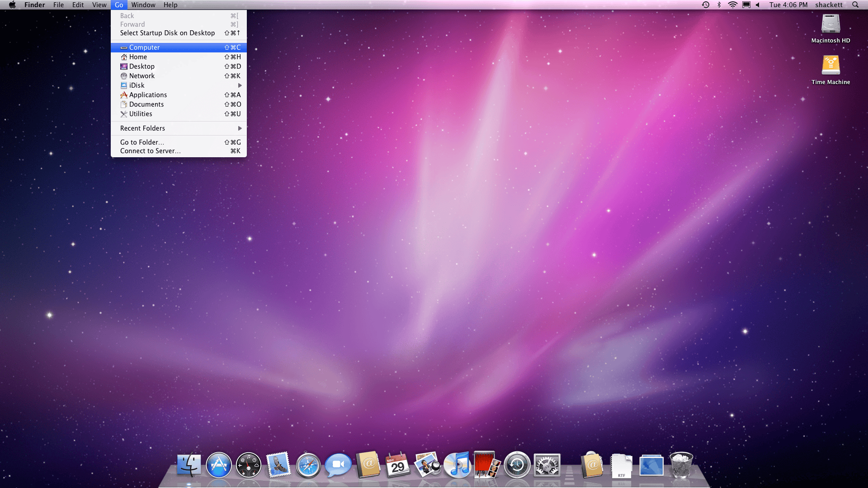Close the open Go menu

[119, 5]
